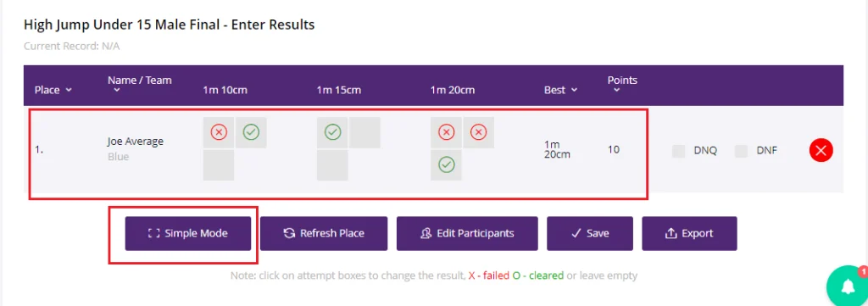Click the cleared check mark under 1m 10cm
The image size is (868, 306).
click(251, 132)
